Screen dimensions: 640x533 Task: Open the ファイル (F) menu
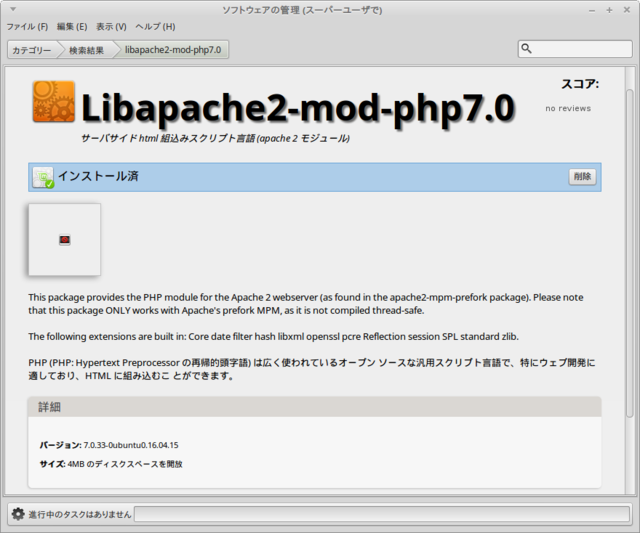point(27,27)
